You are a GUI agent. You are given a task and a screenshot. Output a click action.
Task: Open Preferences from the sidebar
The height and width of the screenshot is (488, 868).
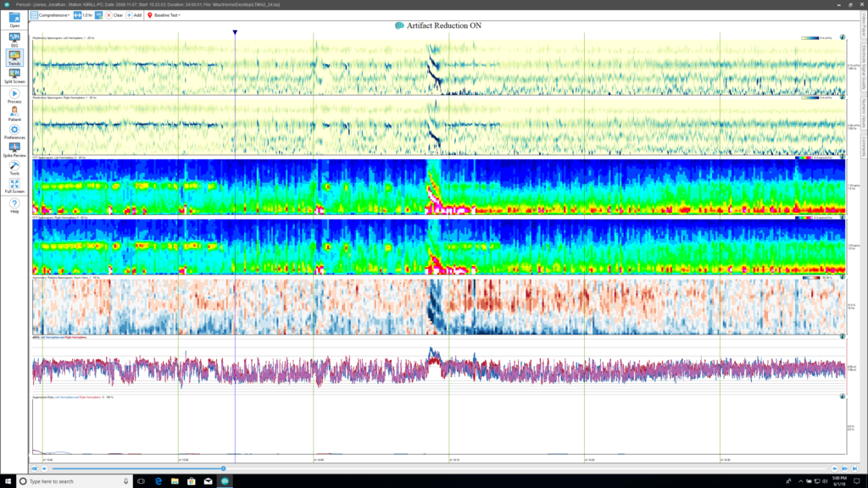(14, 132)
